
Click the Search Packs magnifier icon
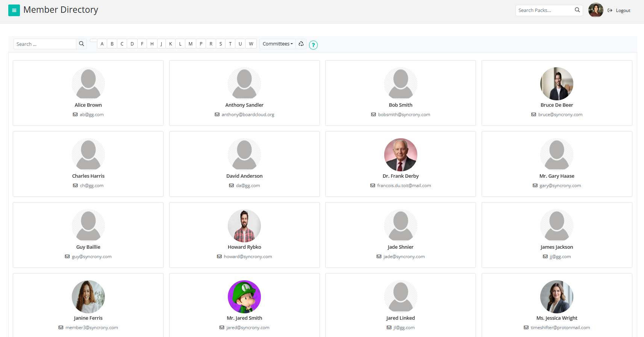point(577,10)
